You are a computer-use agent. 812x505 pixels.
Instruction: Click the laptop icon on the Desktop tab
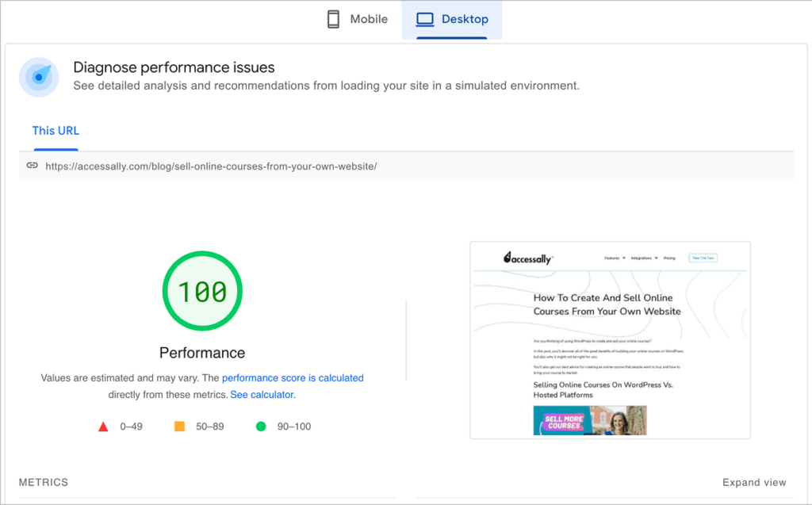[x=423, y=18]
